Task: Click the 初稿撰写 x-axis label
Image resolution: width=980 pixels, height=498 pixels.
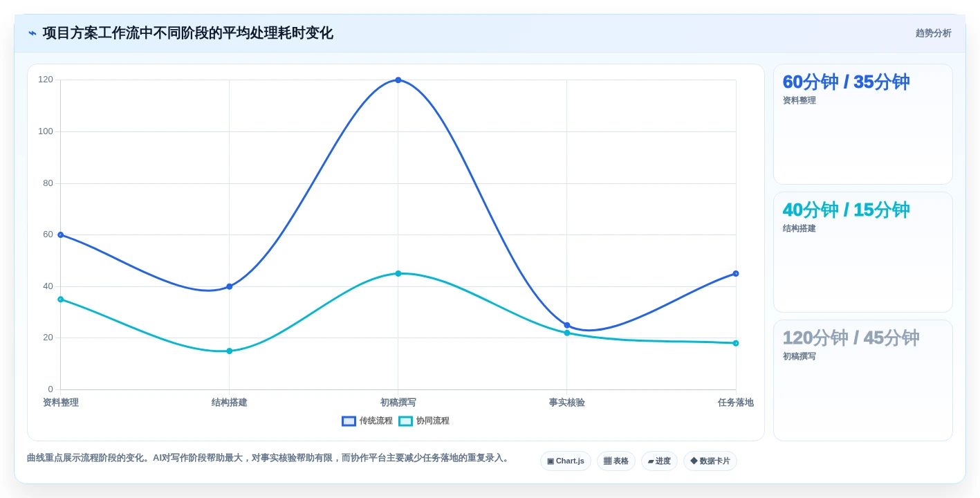Action: pyautogui.click(x=398, y=403)
